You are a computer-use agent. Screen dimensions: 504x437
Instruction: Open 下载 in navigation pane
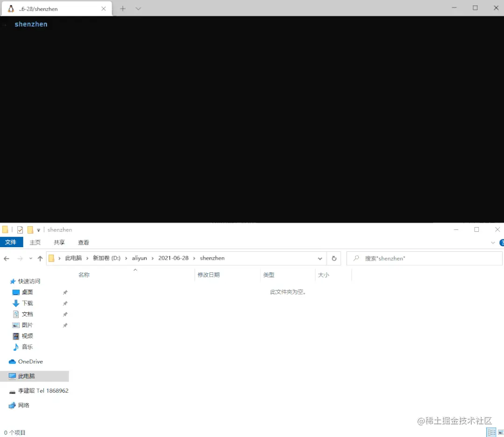coord(28,303)
